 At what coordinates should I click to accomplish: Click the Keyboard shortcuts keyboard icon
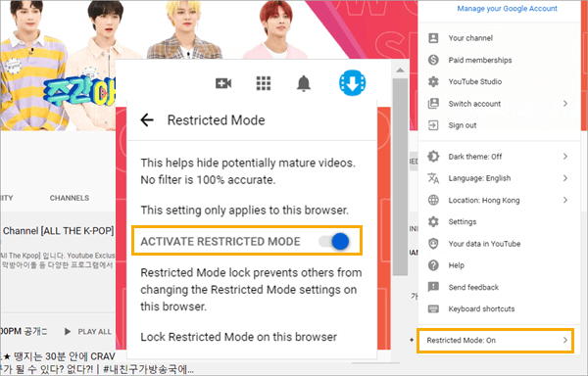[x=433, y=309]
